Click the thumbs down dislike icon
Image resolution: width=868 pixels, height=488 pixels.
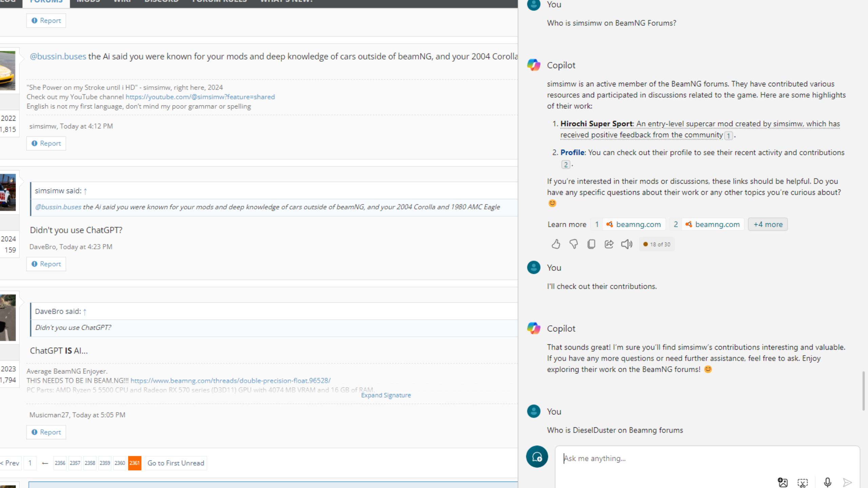coord(574,244)
